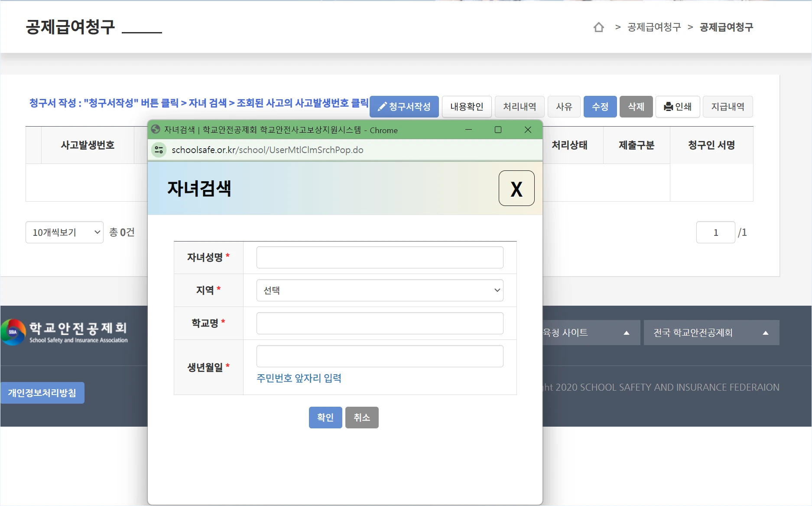Open the 지역 선택 dropdown
The height and width of the screenshot is (506, 812).
pyautogui.click(x=380, y=291)
